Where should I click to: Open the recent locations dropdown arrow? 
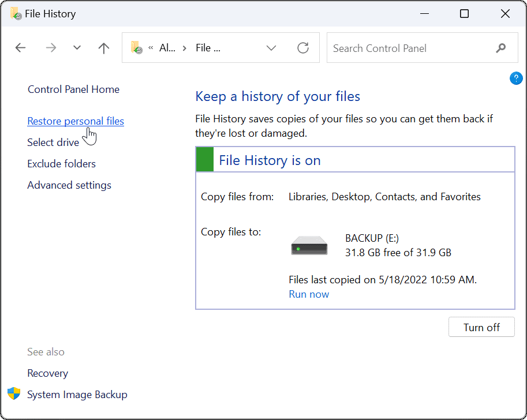tap(77, 48)
